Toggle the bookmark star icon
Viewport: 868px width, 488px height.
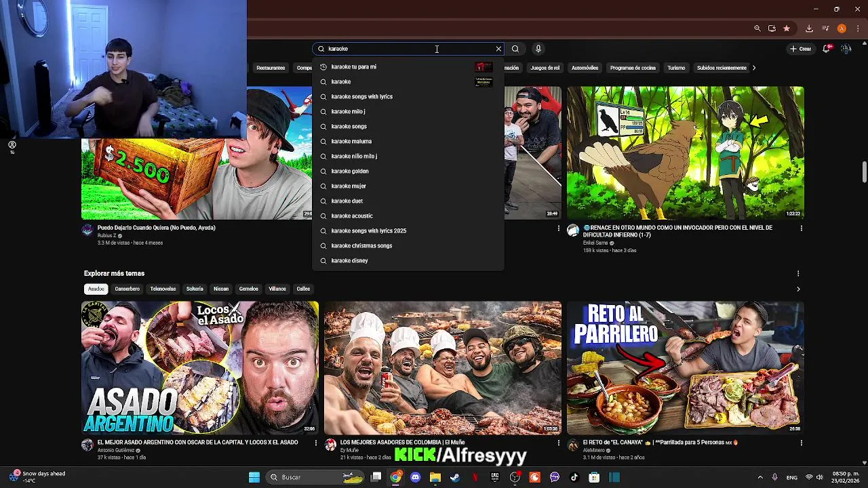pyautogui.click(x=787, y=28)
